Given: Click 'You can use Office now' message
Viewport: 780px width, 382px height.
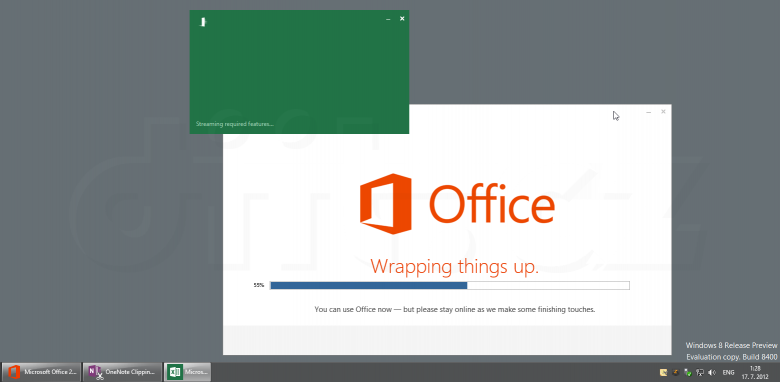Looking at the screenshot, I should [x=455, y=309].
